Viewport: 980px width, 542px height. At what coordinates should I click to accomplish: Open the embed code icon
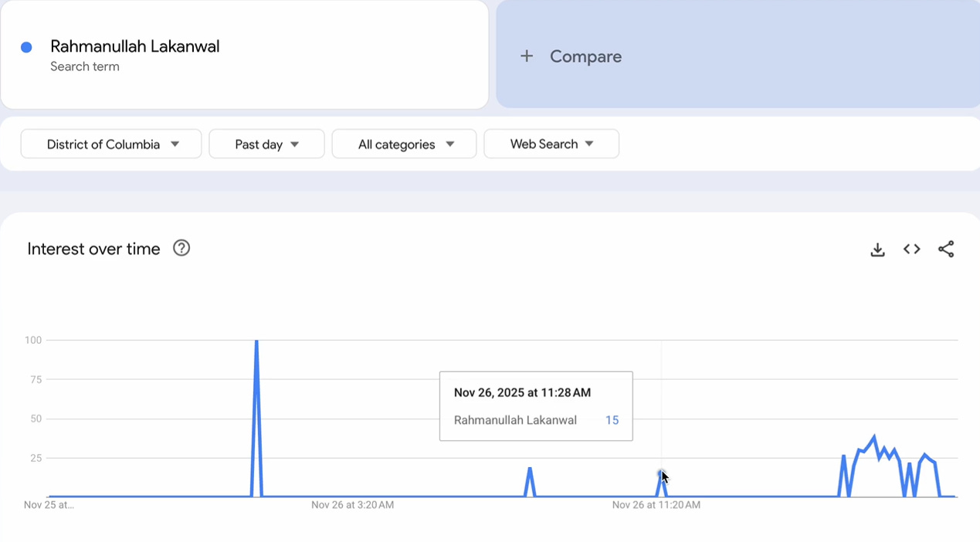point(912,249)
